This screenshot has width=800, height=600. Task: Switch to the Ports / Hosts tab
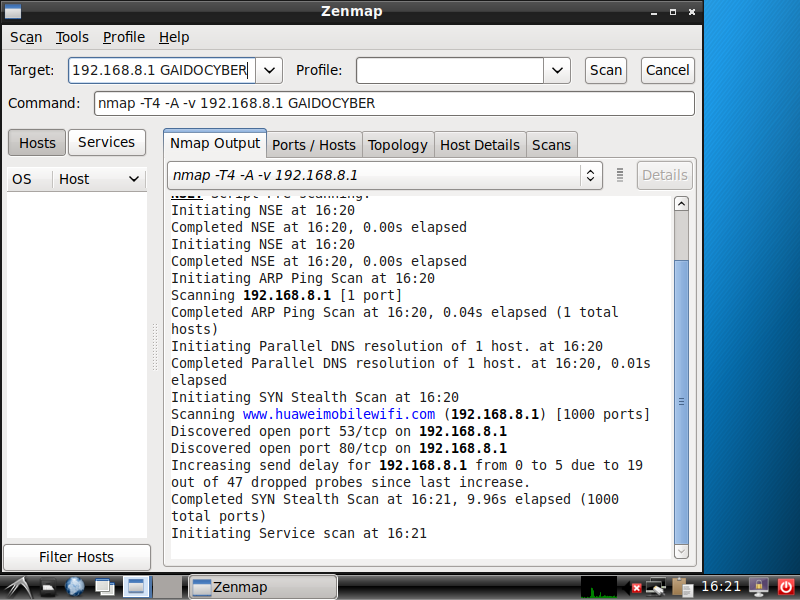point(313,145)
